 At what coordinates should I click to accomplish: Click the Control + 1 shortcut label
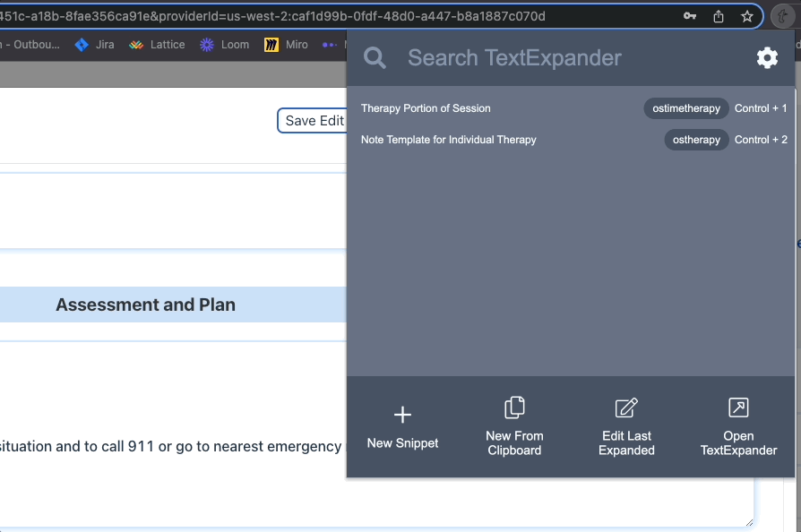761,108
